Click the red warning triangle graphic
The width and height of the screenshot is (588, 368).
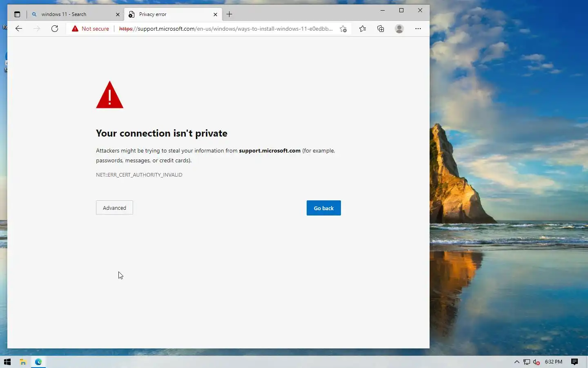coord(109,95)
